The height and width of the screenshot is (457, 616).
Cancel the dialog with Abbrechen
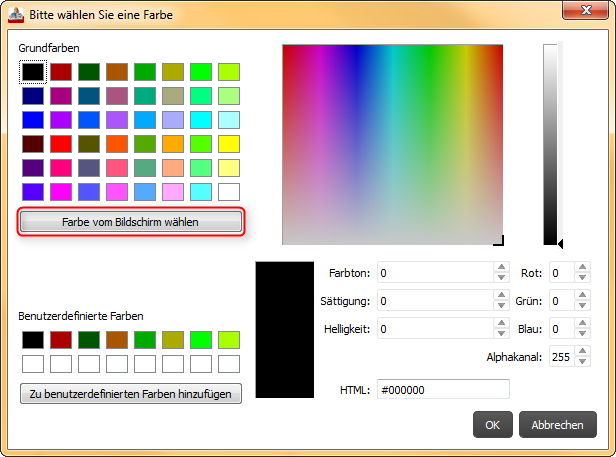click(557, 425)
